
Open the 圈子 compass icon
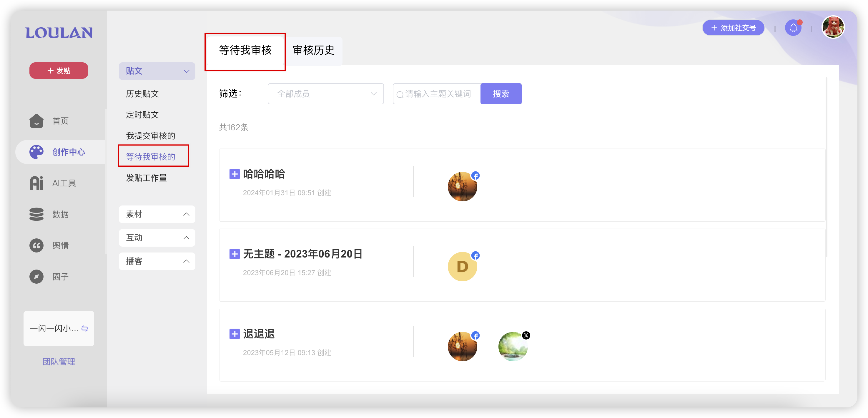pos(36,277)
